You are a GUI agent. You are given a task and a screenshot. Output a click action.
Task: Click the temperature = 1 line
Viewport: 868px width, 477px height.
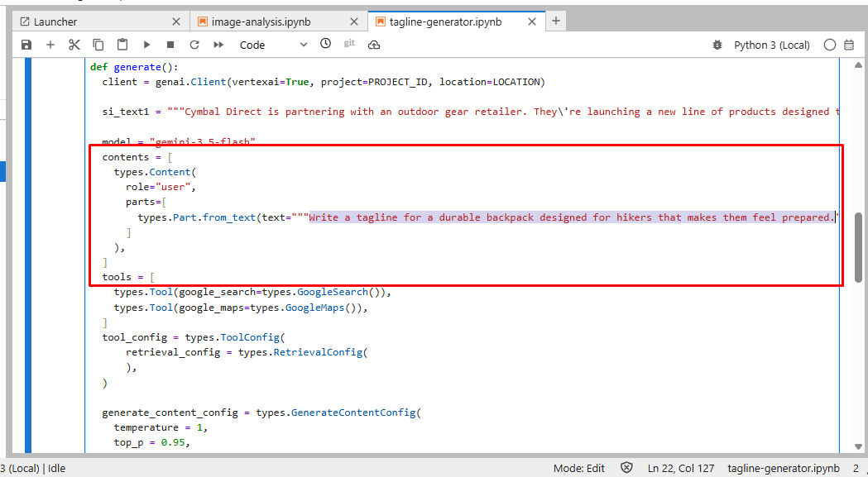pos(161,427)
